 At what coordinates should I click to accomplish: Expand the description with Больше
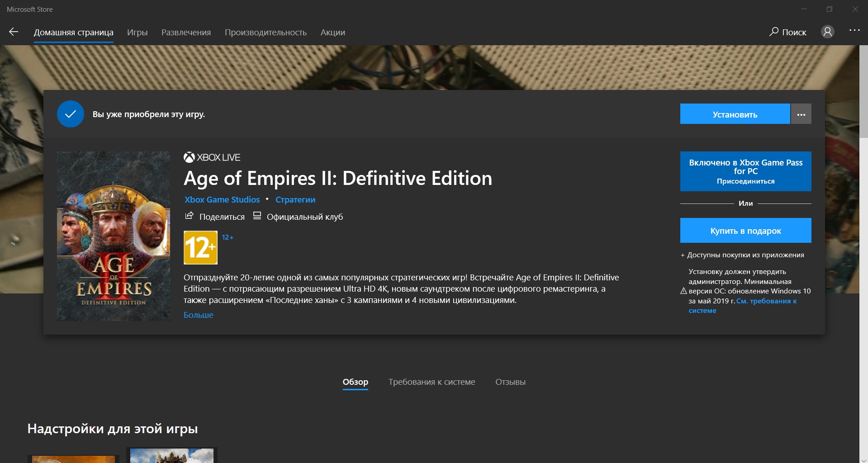tap(198, 315)
